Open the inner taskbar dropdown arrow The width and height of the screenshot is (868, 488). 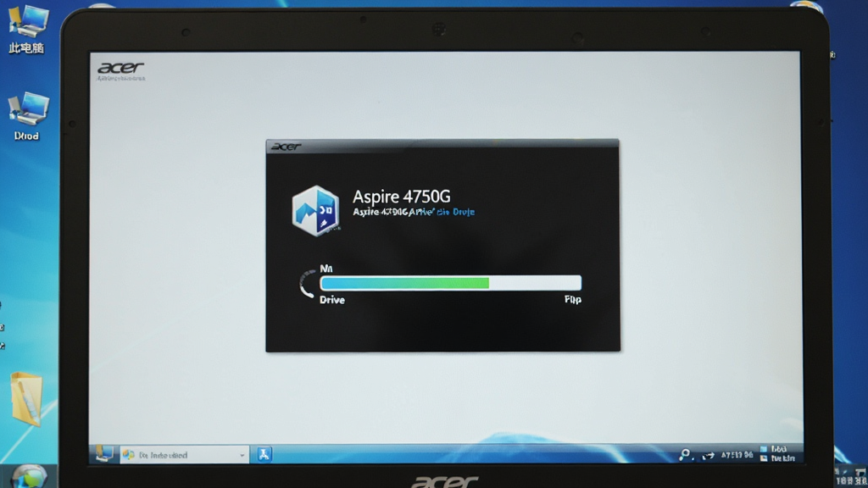pos(242,455)
